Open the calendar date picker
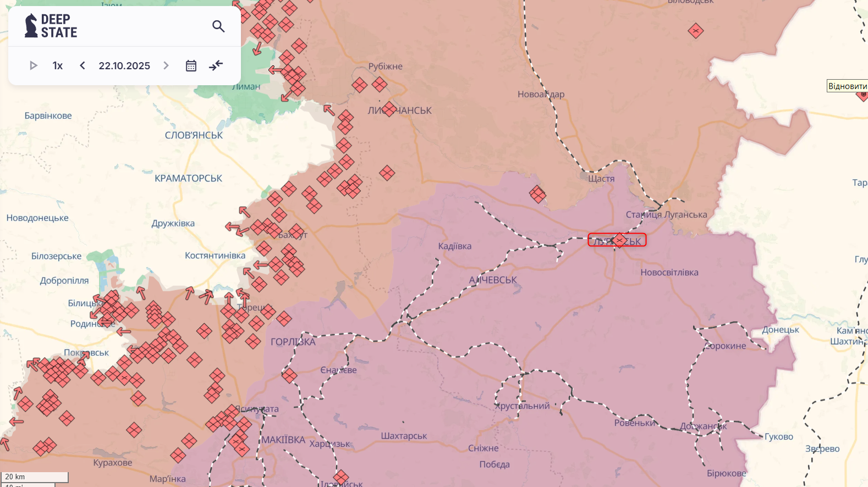 (191, 66)
